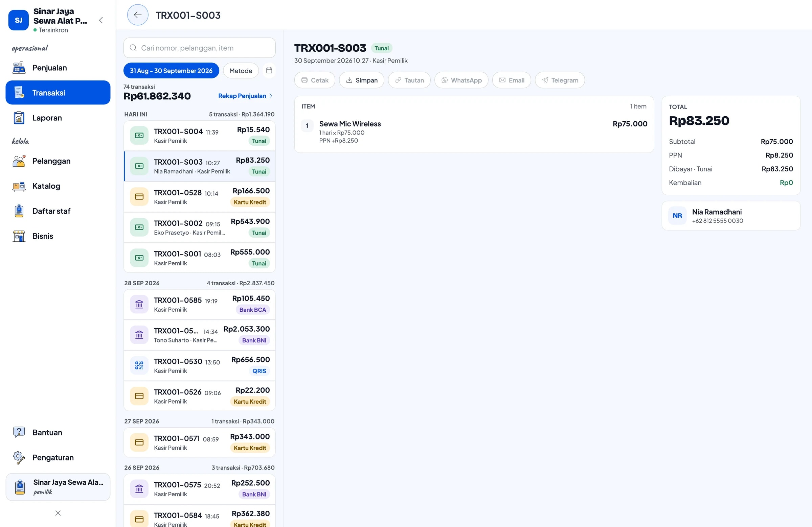
Task: Click the back arrow beside TRX001-S003
Action: (x=137, y=15)
